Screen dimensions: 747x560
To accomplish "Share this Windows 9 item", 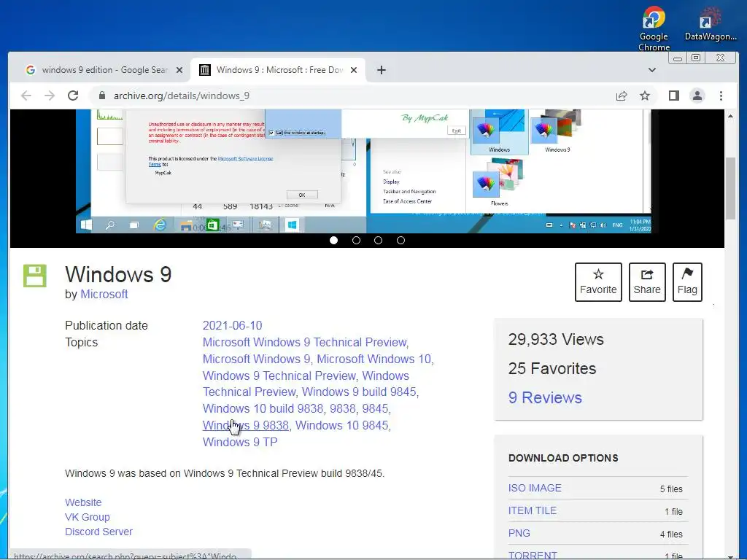I will 647,282.
